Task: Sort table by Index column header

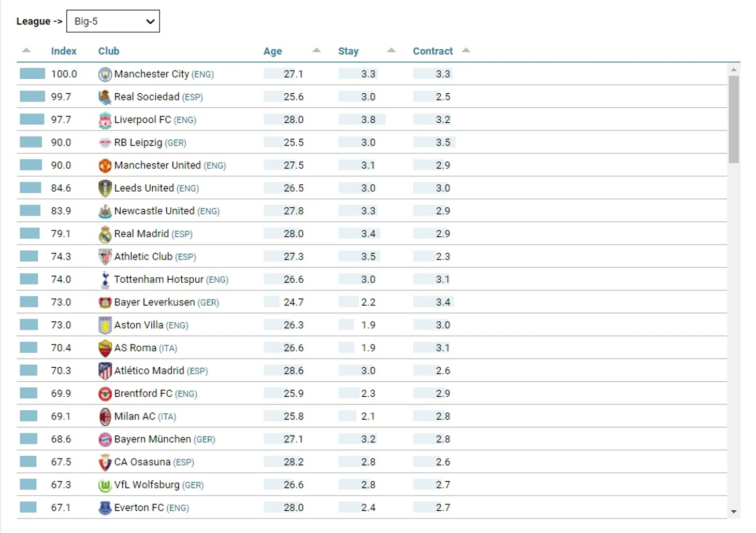Action: click(x=64, y=51)
